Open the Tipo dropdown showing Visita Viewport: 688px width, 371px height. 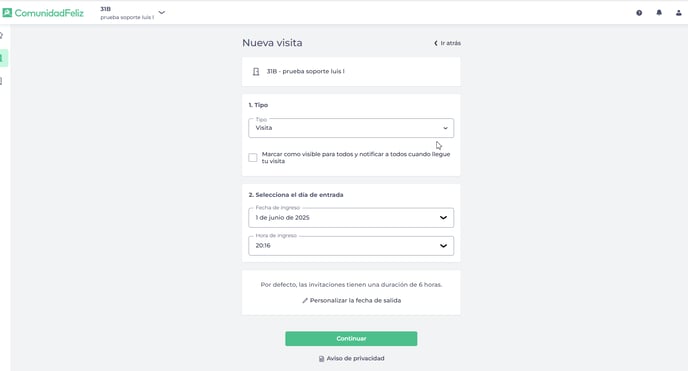pyautogui.click(x=351, y=128)
